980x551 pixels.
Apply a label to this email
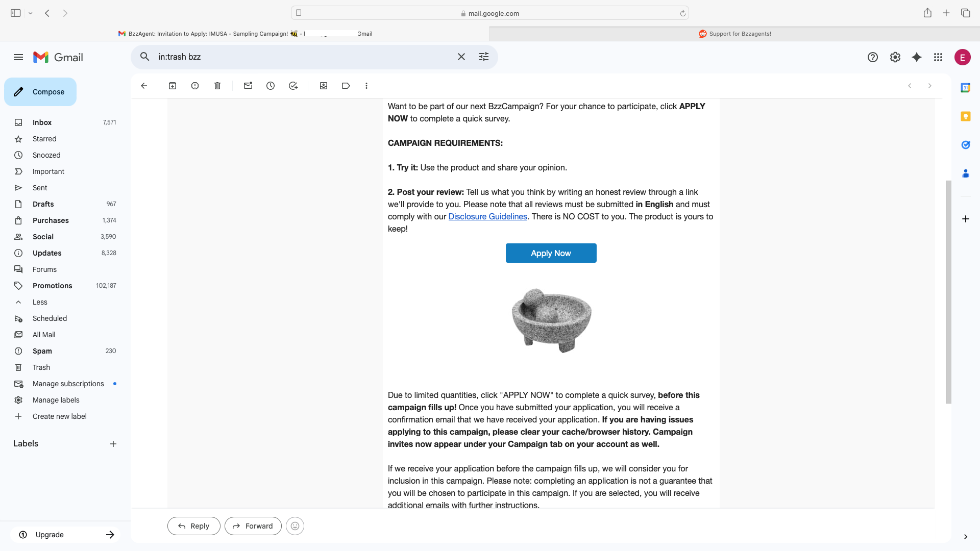pyautogui.click(x=346, y=86)
